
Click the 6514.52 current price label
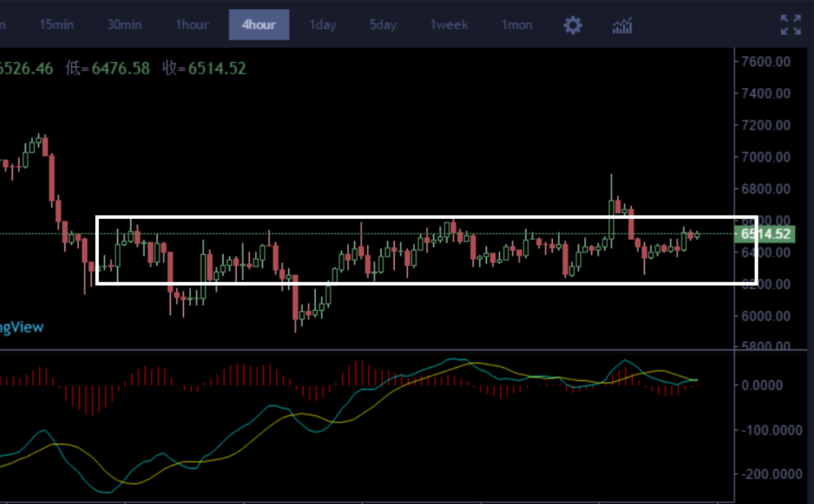click(766, 234)
